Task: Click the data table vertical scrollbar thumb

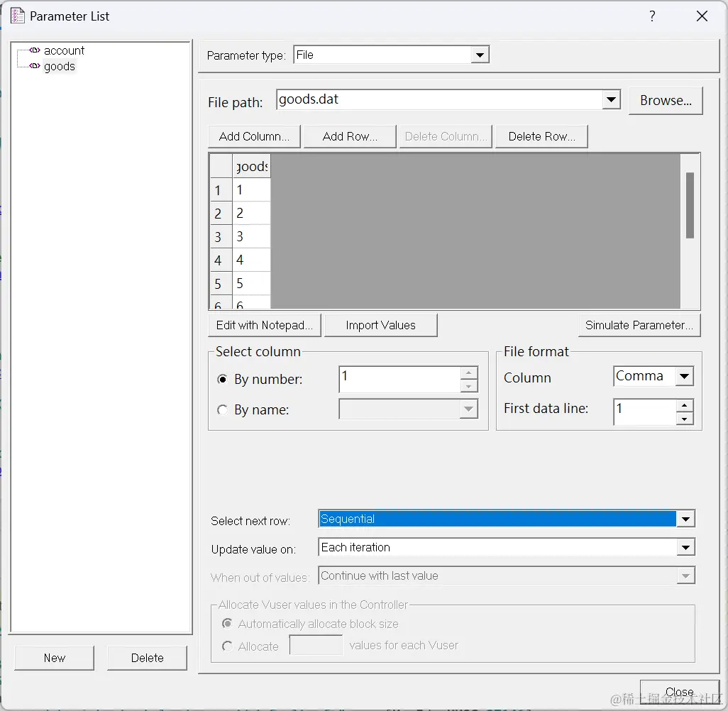Action: 690,205
